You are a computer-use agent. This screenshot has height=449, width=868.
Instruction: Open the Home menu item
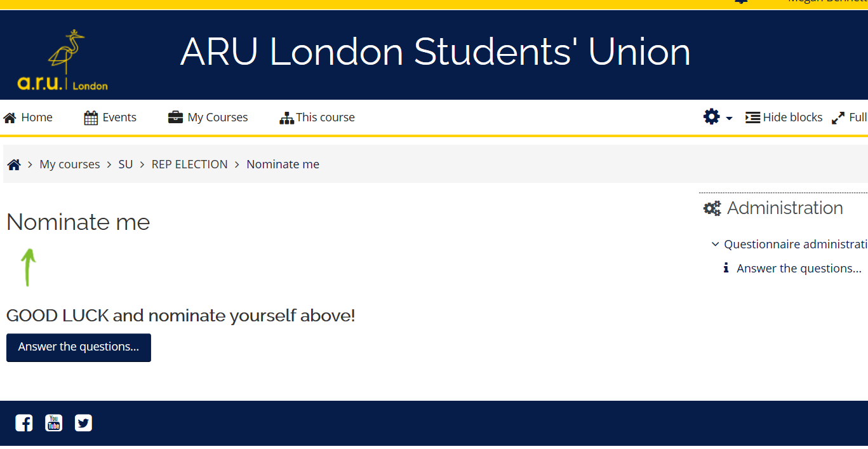click(28, 117)
